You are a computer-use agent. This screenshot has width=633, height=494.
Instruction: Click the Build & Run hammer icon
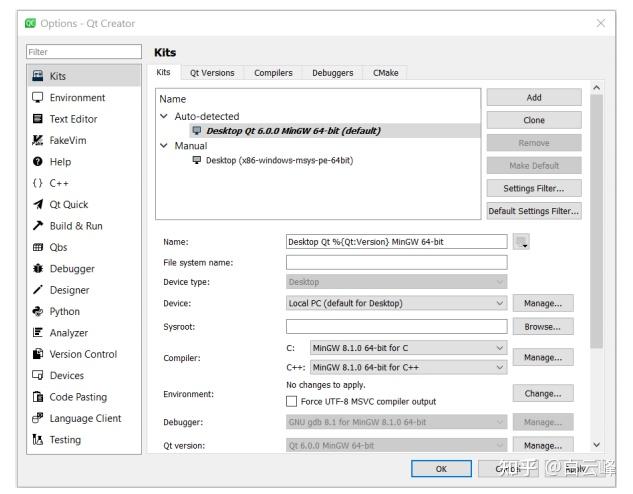38,226
